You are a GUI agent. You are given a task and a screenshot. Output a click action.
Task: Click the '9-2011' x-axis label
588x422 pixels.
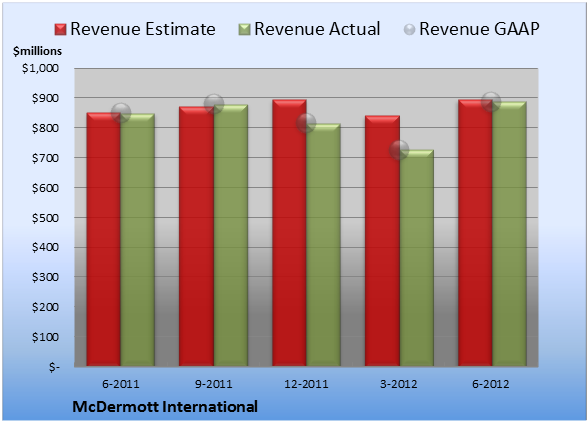213,384
